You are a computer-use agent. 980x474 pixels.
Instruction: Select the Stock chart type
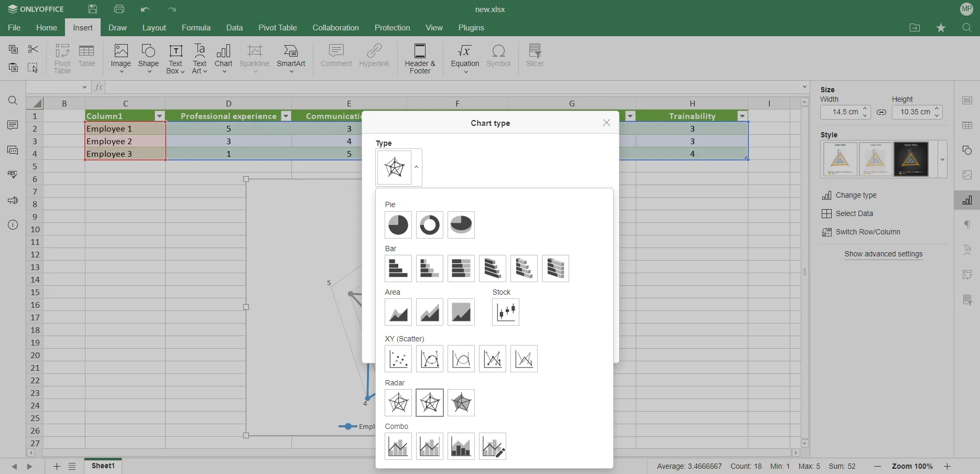(505, 312)
